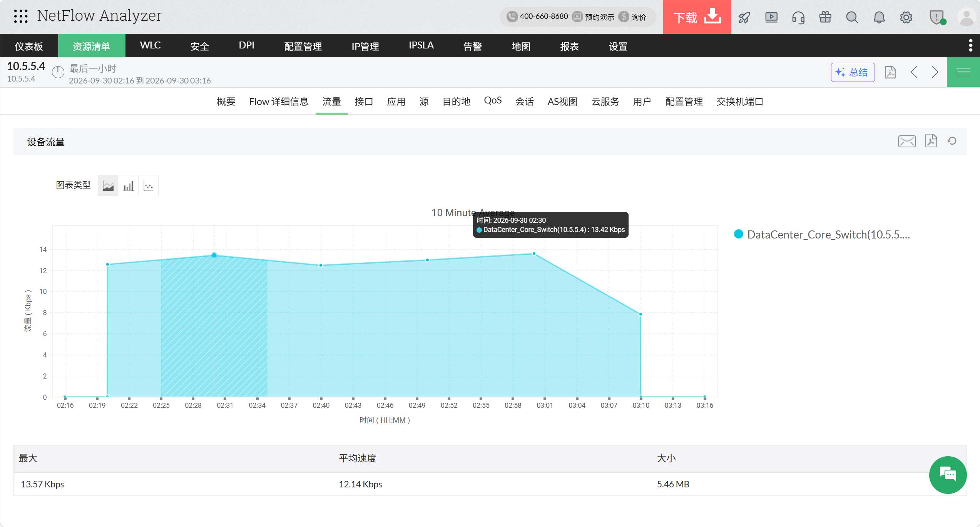Open the 仪表板 menu
The height and width of the screenshot is (527, 980).
(x=29, y=46)
